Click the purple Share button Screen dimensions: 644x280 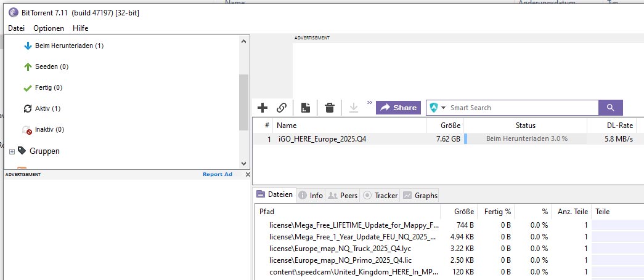coord(398,108)
